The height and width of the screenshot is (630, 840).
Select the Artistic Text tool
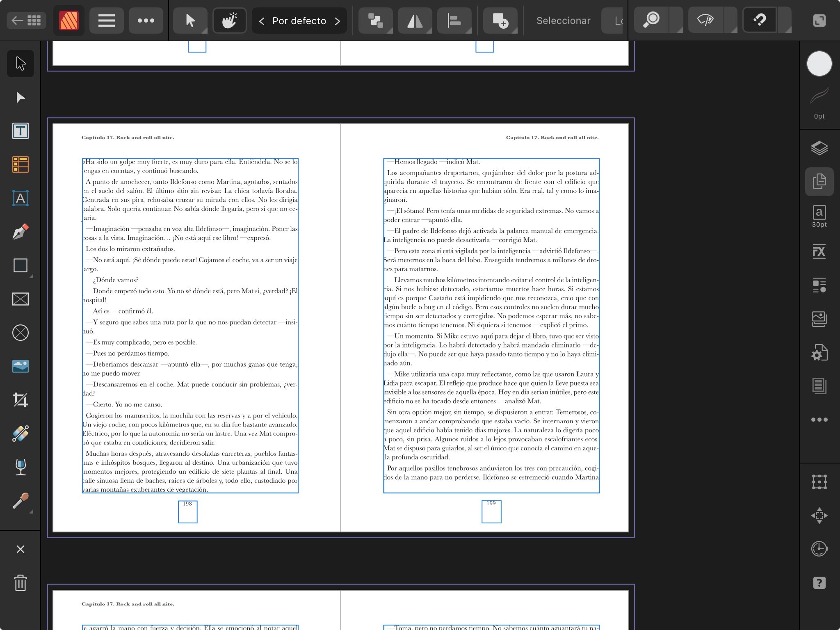tap(21, 198)
